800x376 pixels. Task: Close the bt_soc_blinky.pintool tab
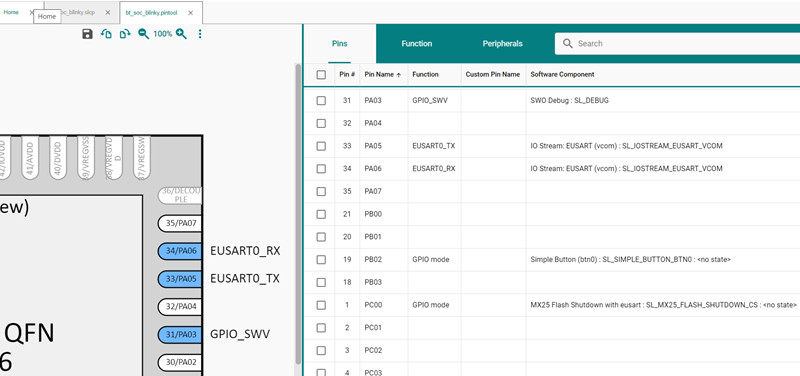190,13
